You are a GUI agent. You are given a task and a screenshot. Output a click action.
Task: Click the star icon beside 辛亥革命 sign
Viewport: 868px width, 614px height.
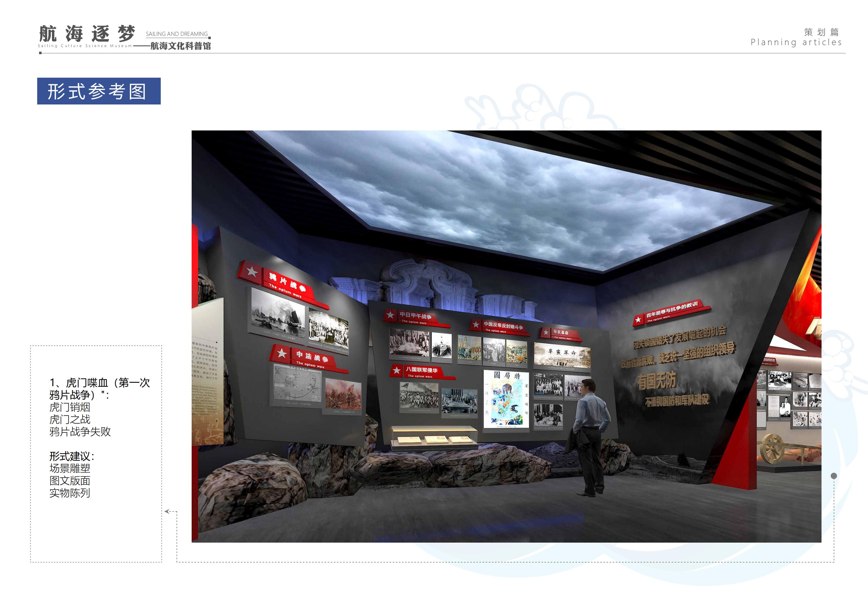pos(546,332)
